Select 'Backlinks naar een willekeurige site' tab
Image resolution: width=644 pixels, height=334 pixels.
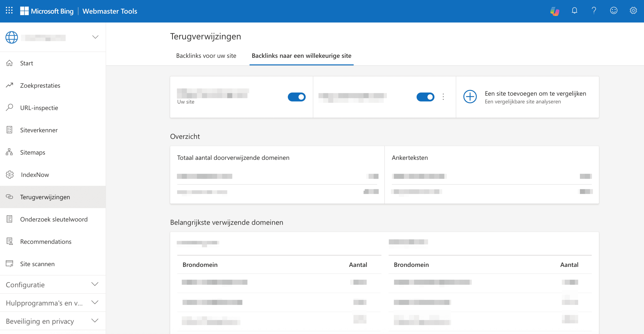pos(301,56)
